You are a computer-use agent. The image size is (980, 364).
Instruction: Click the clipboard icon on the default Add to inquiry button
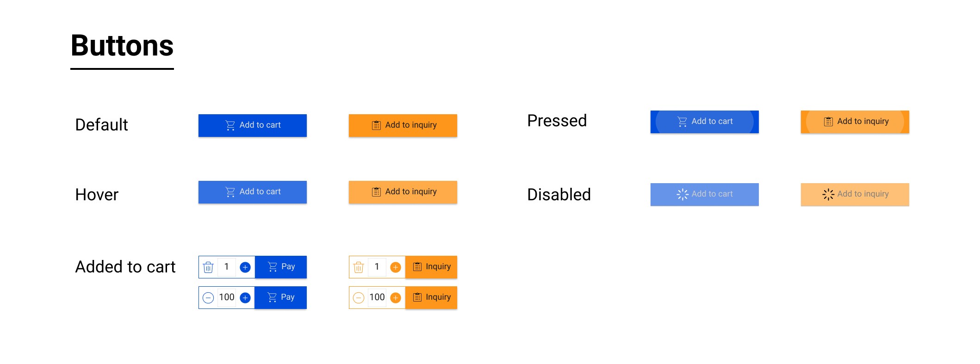pos(376,125)
